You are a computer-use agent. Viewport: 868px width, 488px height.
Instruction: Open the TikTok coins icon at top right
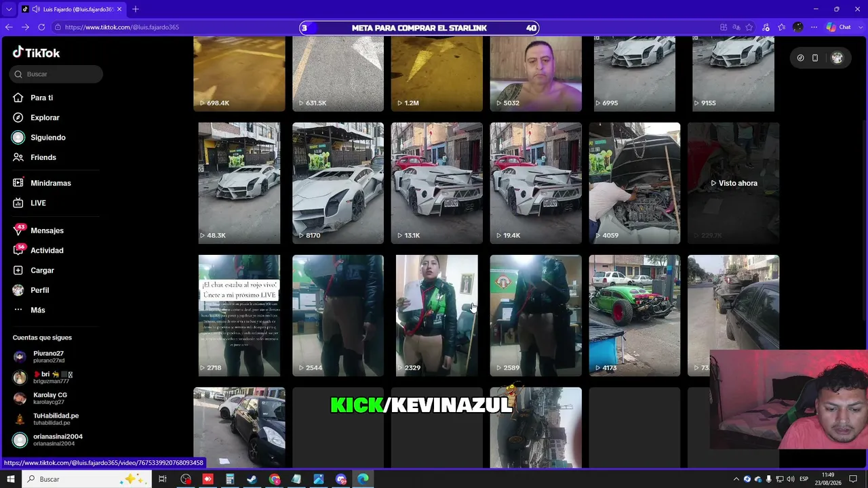pos(800,58)
